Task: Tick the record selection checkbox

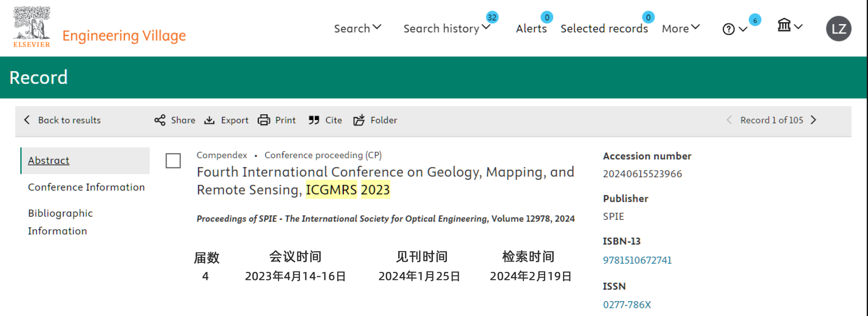Action: click(x=173, y=161)
